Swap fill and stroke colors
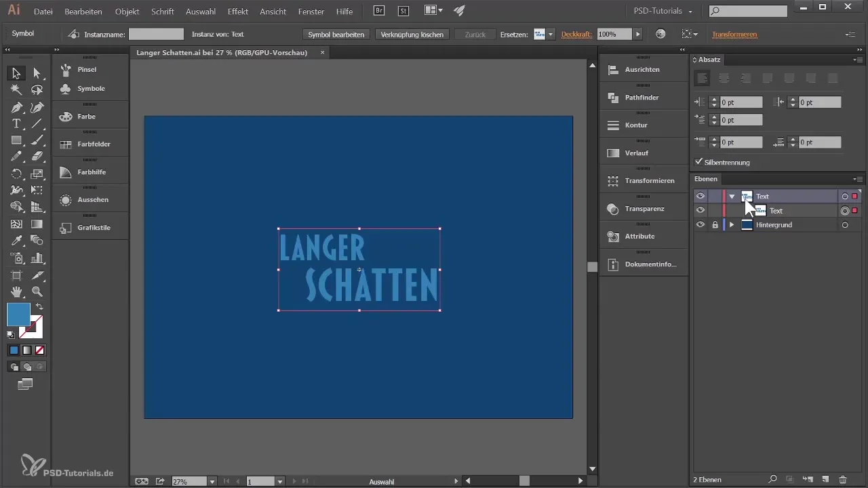Screen dimensions: 868x488 (x=39, y=306)
